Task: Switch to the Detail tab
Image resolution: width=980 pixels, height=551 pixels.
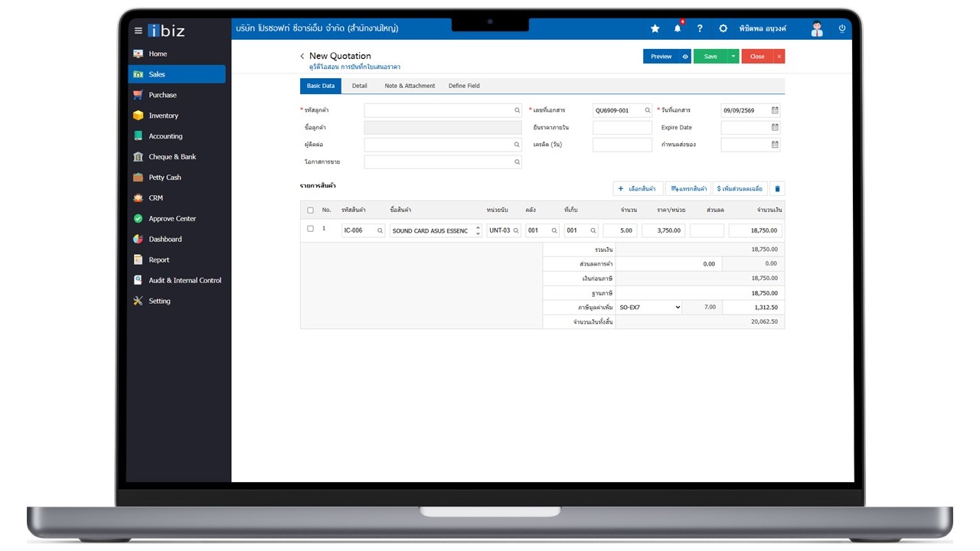Action: click(x=360, y=86)
